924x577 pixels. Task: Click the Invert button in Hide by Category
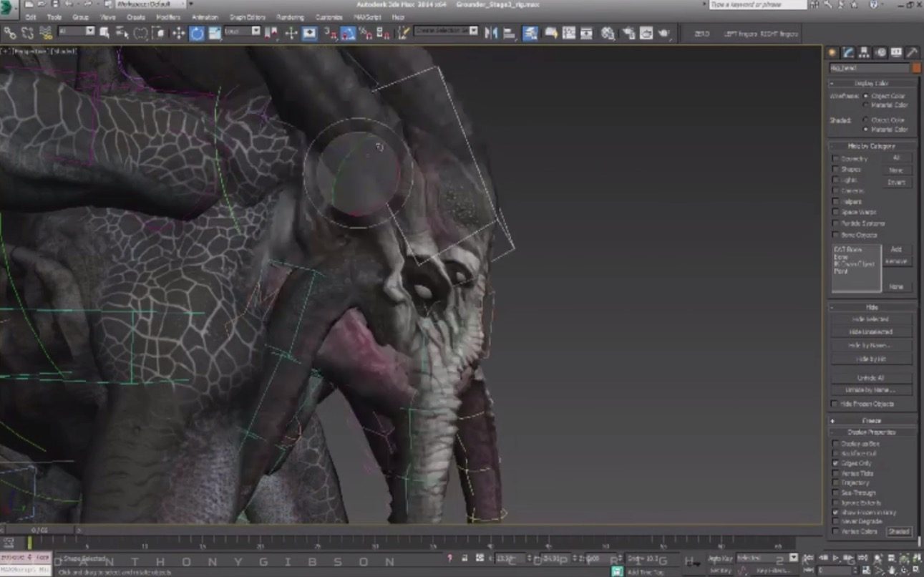[897, 183]
